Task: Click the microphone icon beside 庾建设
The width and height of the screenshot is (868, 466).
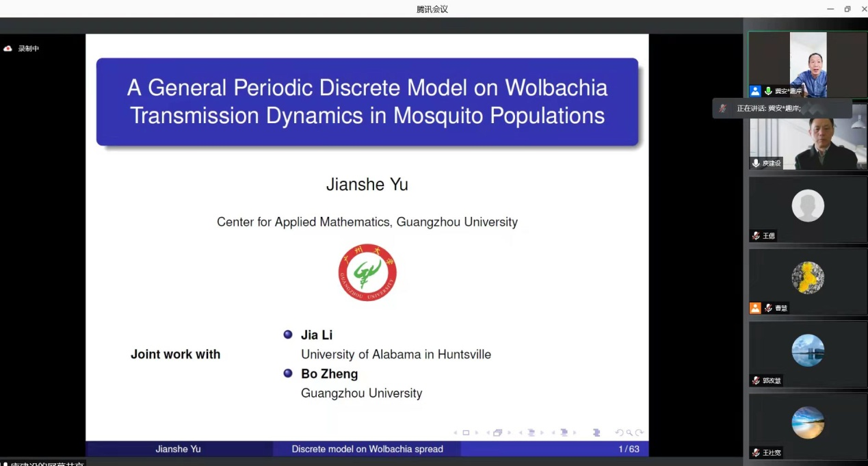Action: pos(756,163)
